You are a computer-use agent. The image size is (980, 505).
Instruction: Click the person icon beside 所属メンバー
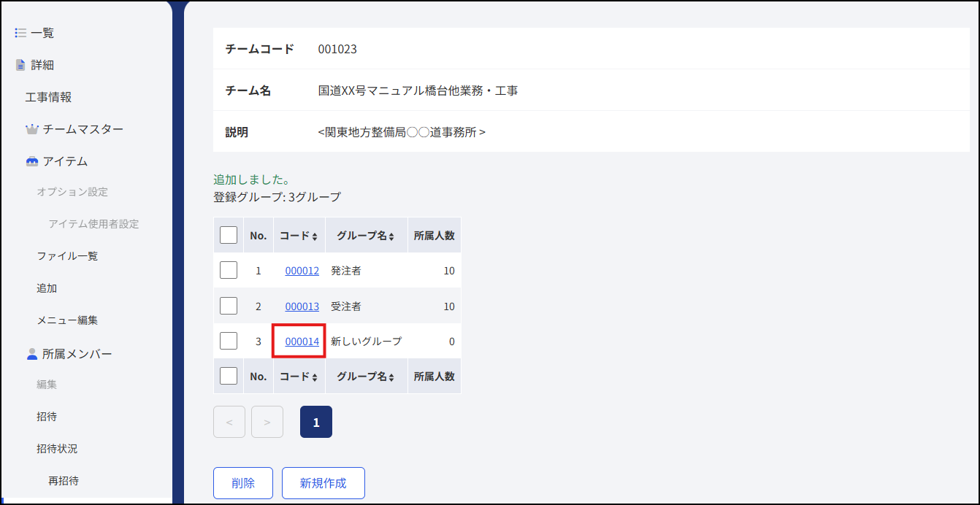31,354
